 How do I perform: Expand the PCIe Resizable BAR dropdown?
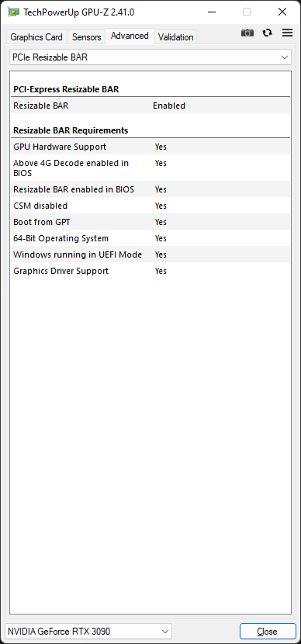click(x=150, y=57)
